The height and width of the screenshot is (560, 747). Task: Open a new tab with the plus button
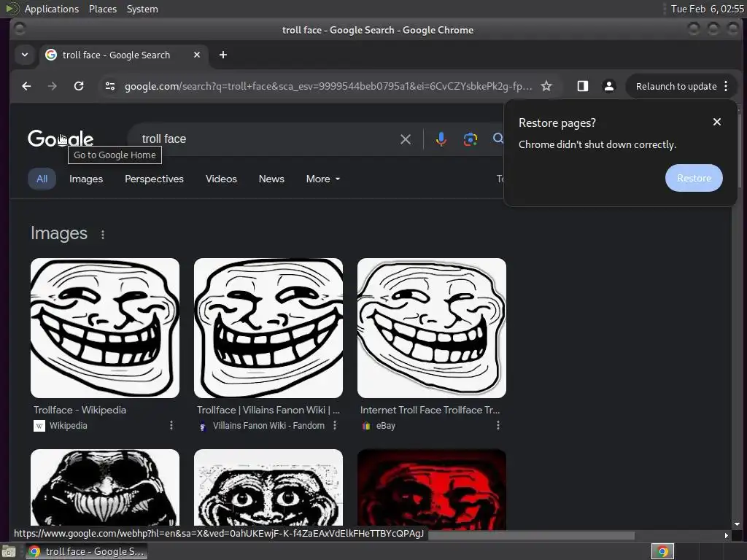(223, 55)
